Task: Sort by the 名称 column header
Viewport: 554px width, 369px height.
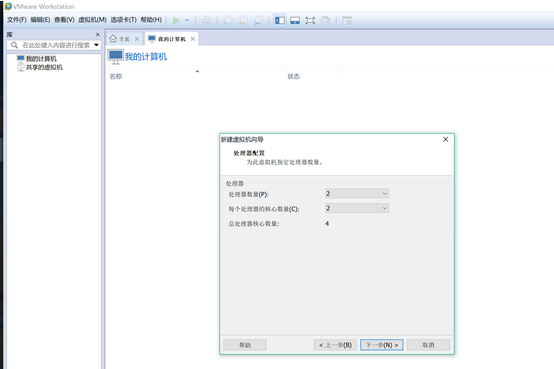Action: coord(116,76)
